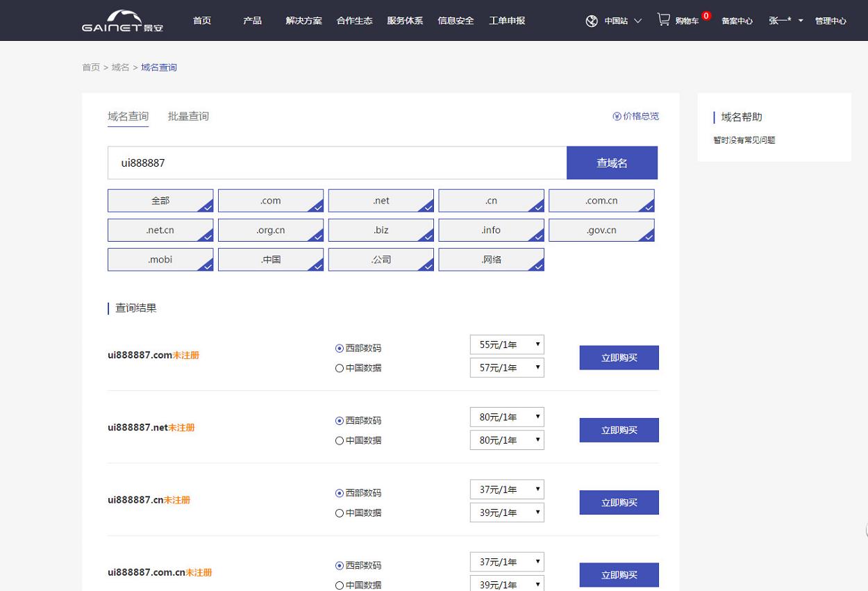Click the 查域名 search button
The height and width of the screenshot is (591, 868).
click(612, 162)
